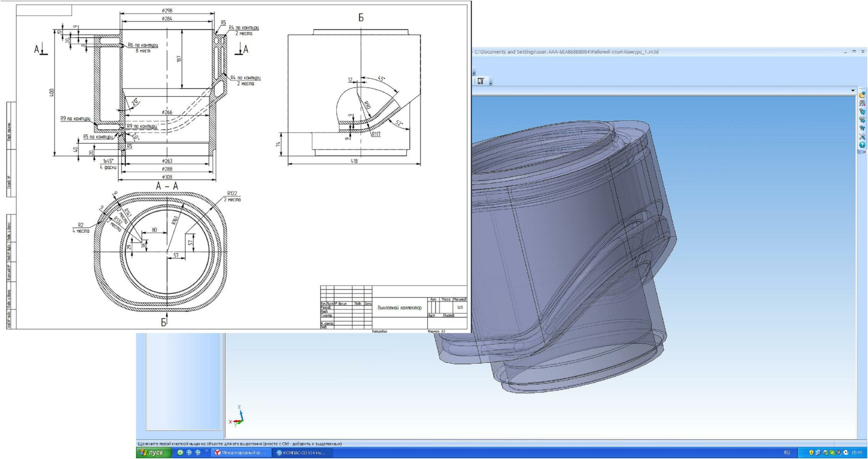Click the first quick launch icon next to Пуск
868x459 pixels.
point(180,453)
